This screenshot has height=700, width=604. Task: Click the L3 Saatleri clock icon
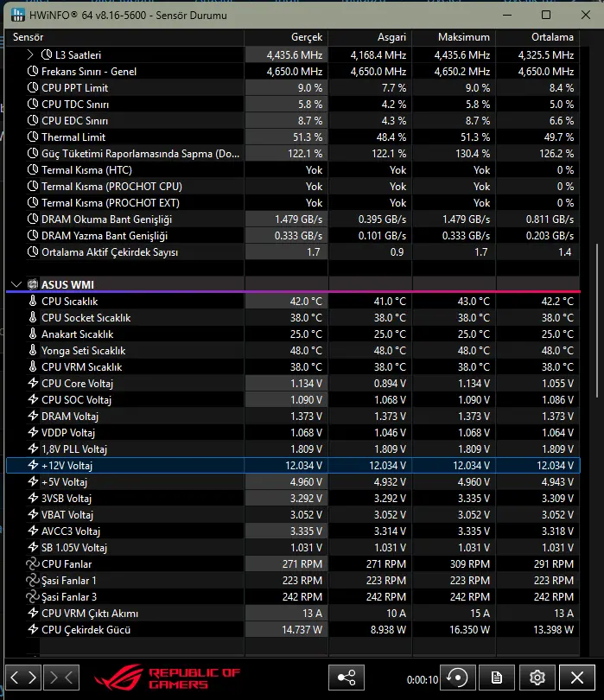click(x=47, y=55)
